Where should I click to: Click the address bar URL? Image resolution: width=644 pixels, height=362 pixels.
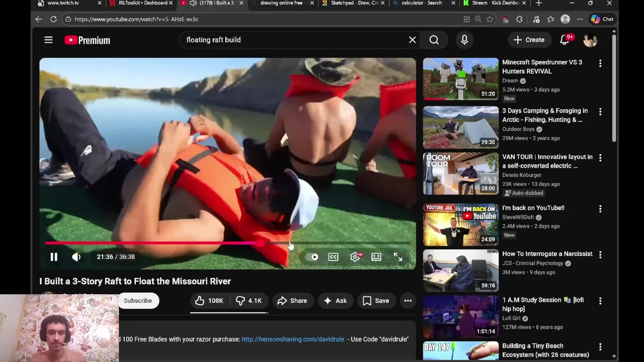136,19
